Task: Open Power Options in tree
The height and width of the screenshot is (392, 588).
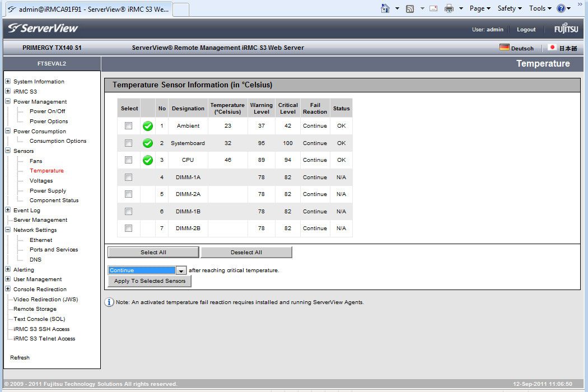Action: (49, 121)
